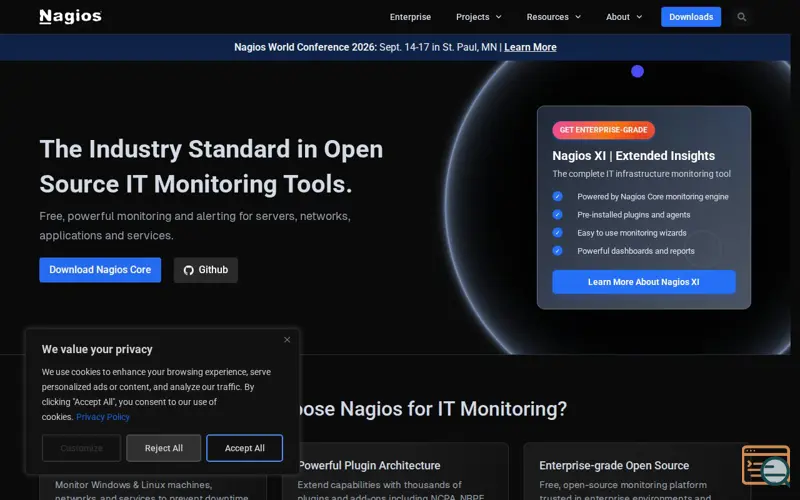The height and width of the screenshot is (500, 800).
Task: Click the Customize cookies button
Action: point(82,448)
